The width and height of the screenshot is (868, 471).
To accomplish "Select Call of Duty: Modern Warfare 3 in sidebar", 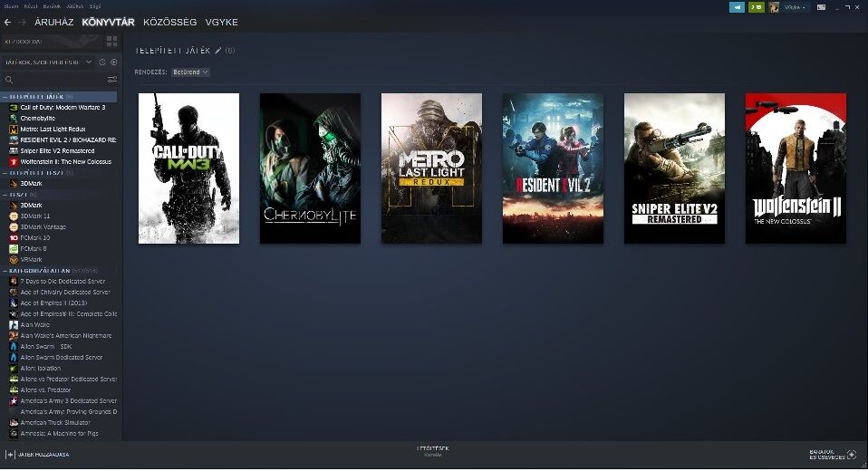I will 63,108.
